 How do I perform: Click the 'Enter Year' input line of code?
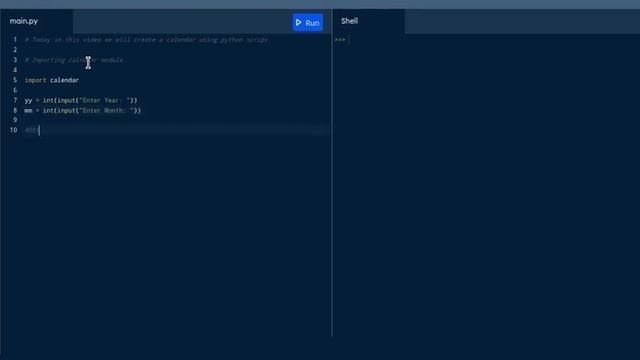click(81, 100)
